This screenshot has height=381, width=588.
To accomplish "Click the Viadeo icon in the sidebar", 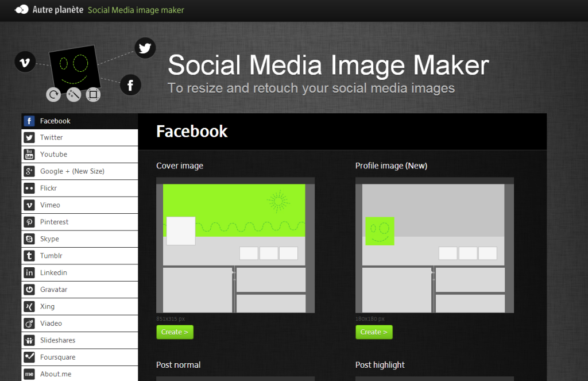I will tap(29, 323).
